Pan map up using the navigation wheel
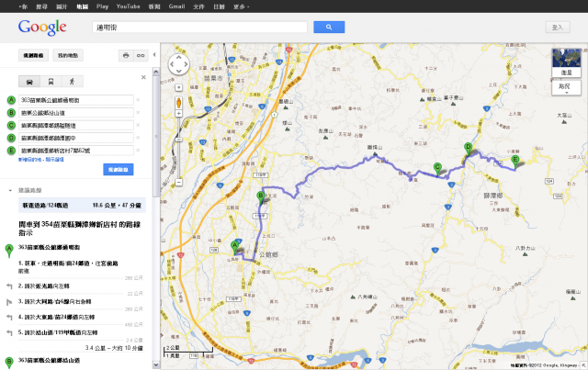Image resolution: width=588 pixels, height=370 pixels. [179, 57]
